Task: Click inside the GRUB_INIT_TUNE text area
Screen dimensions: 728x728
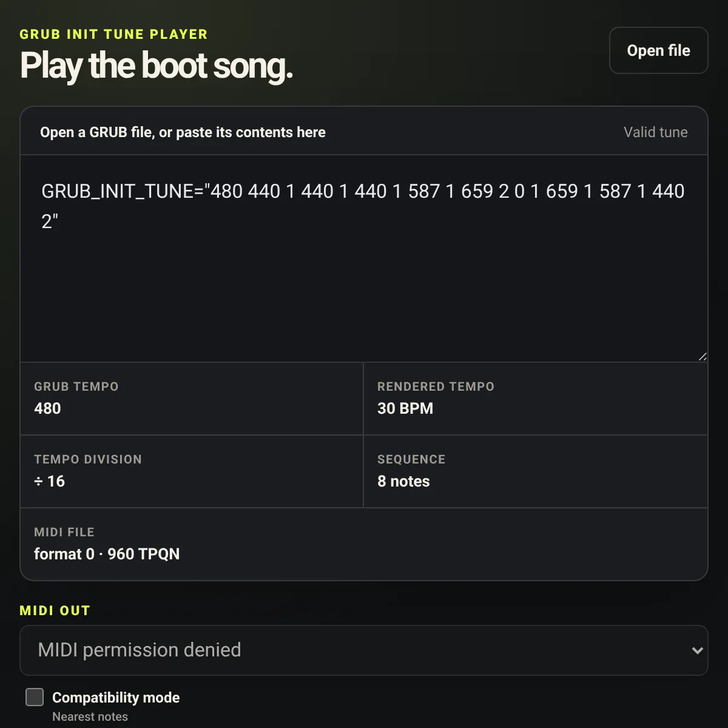Action: coord(363,258)
